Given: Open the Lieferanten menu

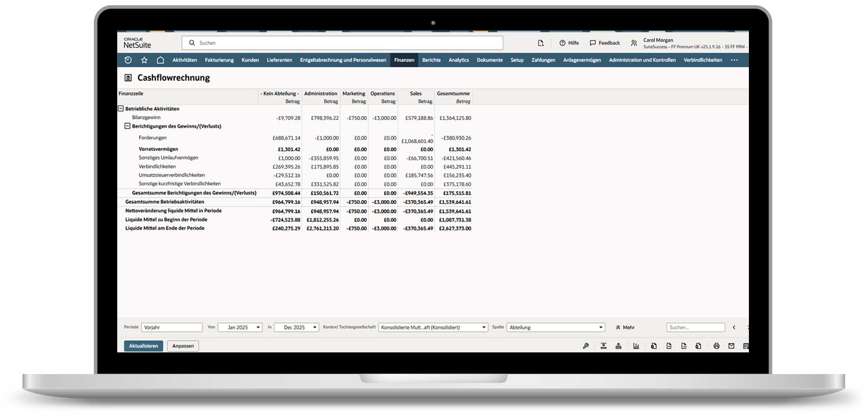Looking at the screenshot, I should pyautogui.click(x=279, y=60).
